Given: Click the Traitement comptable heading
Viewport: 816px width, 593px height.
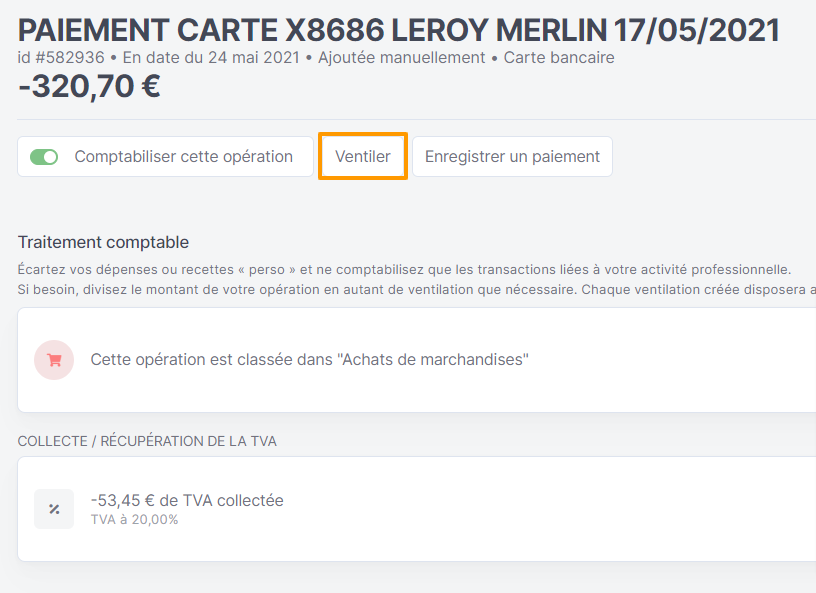Looking at the screenshot, I should click(103, 242).
